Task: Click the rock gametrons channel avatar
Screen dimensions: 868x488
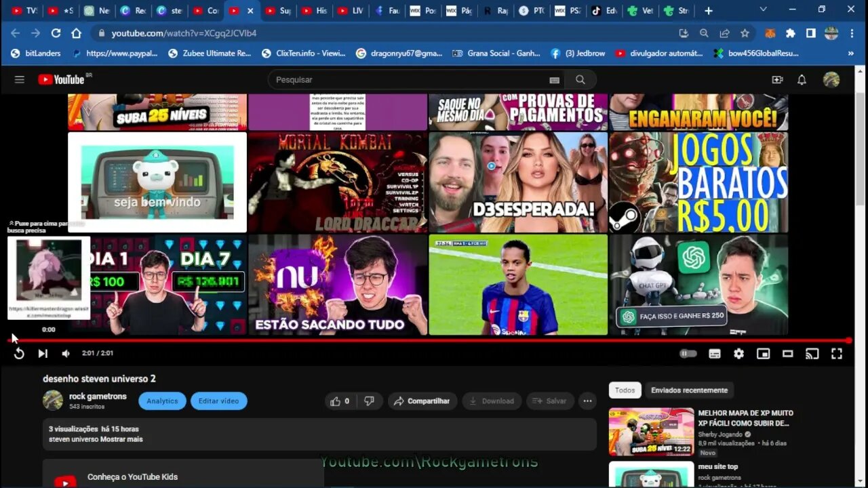Action: click(x=53, y=401)
